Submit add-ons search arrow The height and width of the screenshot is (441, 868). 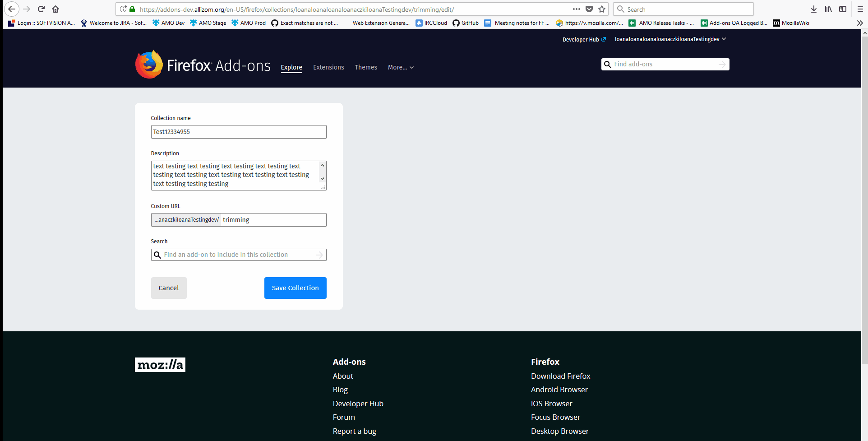722,65
